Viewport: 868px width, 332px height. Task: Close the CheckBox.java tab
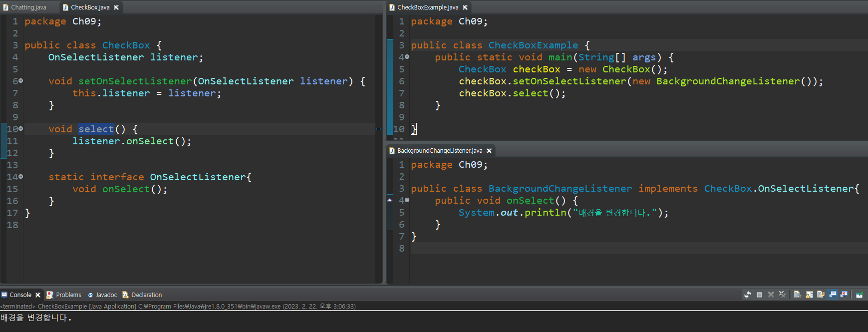click(x=116, y=7)
